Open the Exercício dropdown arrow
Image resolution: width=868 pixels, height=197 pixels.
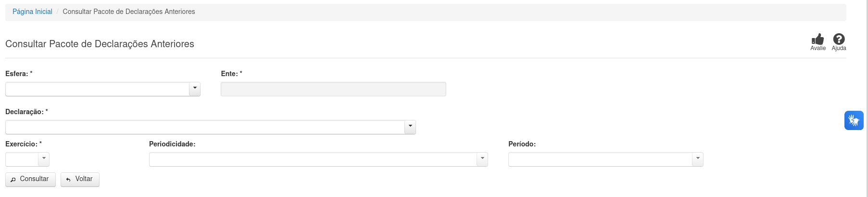pyautogui.click(x=44, y=159)
